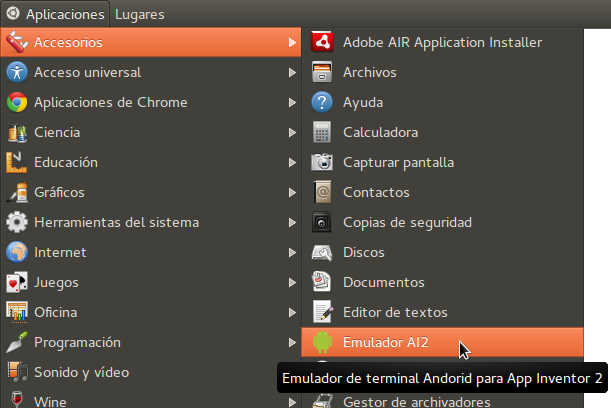Viewport: 611px width, 408px height.
Task: Click the Chrome logo icon
Action: pyautogui.click(x=17, y=102)
